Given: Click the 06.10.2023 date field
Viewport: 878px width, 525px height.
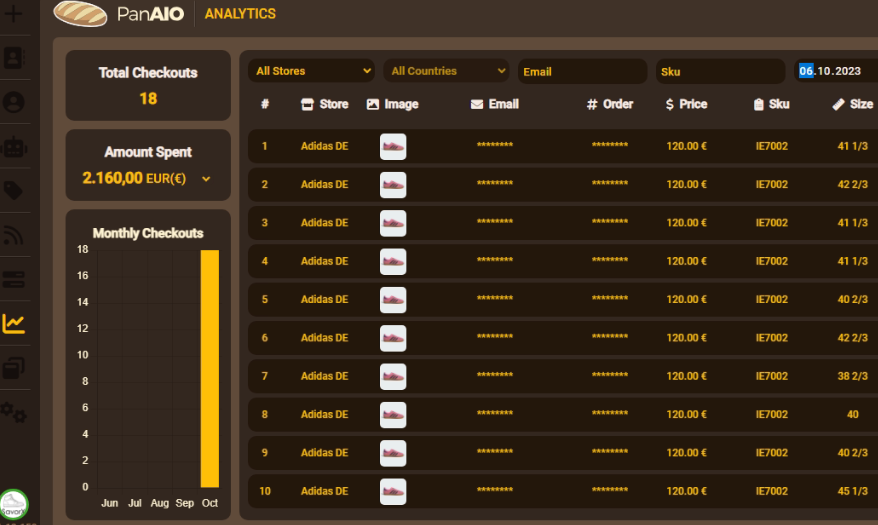Looking at the screenshot, I should (835, 71).
